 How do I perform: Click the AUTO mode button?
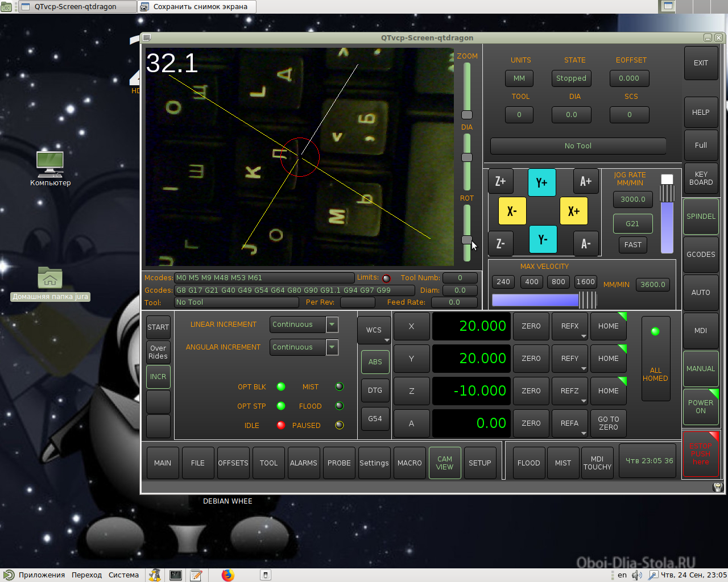(x=701, y=293)
